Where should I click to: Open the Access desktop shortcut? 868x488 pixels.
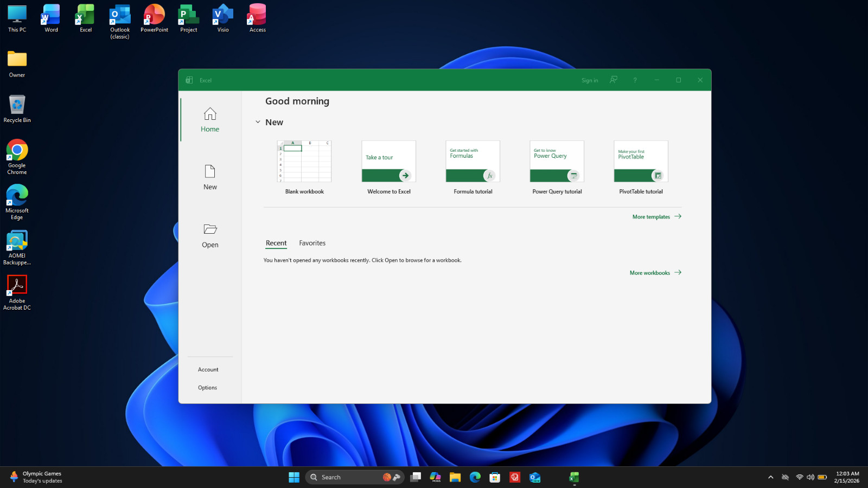[x=257, y=18]
